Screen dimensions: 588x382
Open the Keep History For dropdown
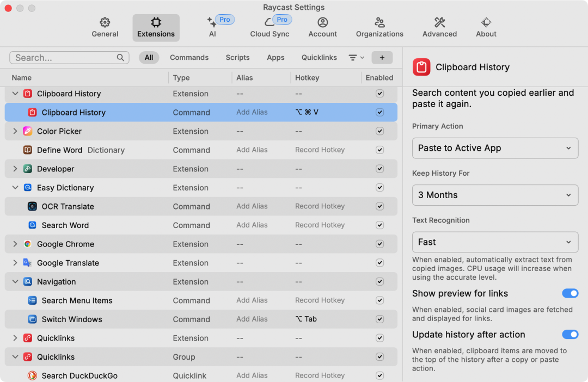click(x=495, y=195)
